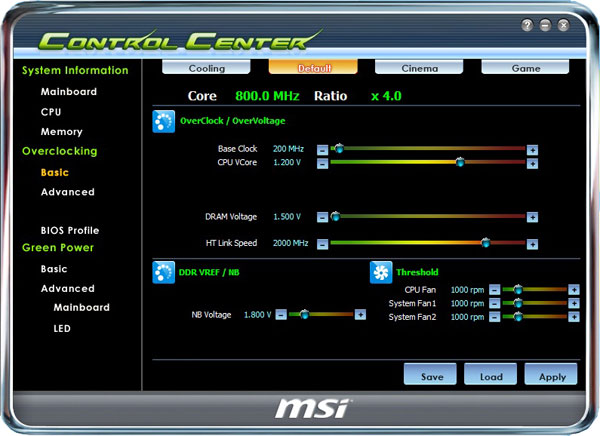
Task: Open Mainboard under Green Power Advanced
Action: (82, 307)
